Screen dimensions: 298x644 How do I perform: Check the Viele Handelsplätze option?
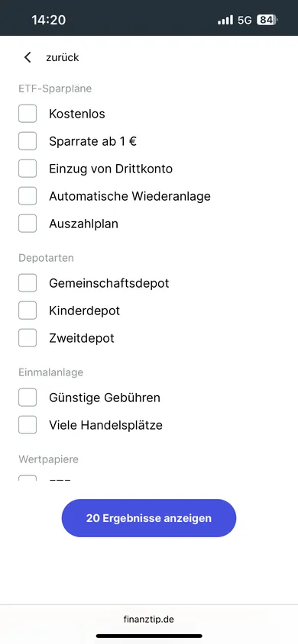(x=28, y=425)
